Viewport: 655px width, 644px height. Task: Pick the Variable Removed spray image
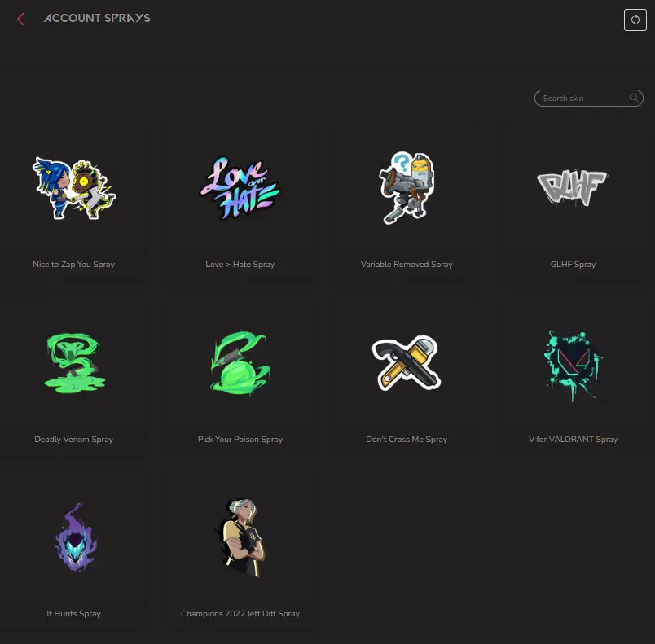407,189
